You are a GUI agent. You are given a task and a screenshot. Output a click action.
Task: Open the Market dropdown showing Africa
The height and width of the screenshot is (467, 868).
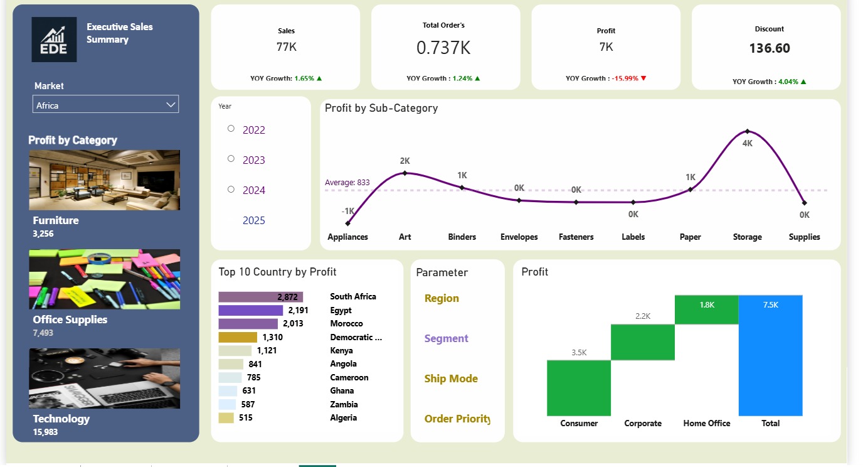[x=105, y=105]
